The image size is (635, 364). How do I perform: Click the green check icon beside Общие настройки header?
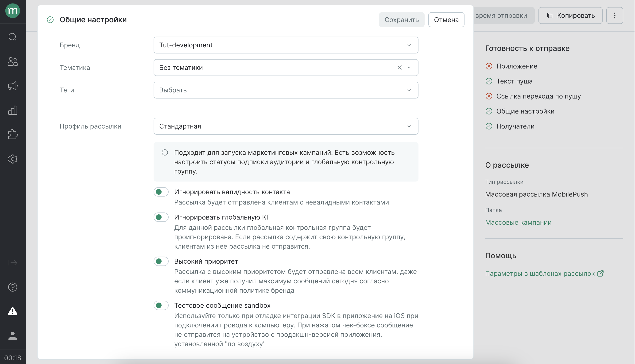click(x=50, y=20)
